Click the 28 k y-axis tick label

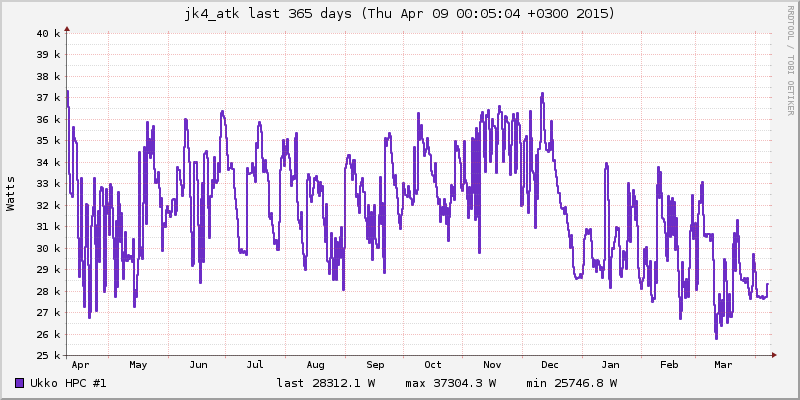pos(49,291)
